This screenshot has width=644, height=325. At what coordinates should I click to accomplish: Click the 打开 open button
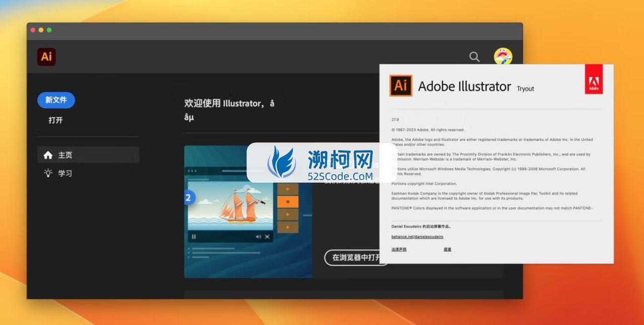tap(56, 120)
